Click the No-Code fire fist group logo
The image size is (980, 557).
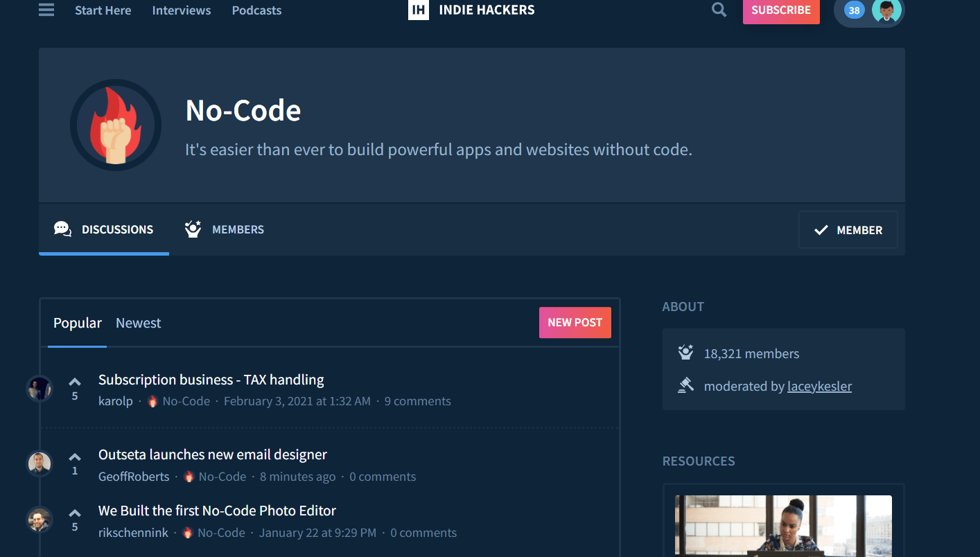tap(116, 125)
